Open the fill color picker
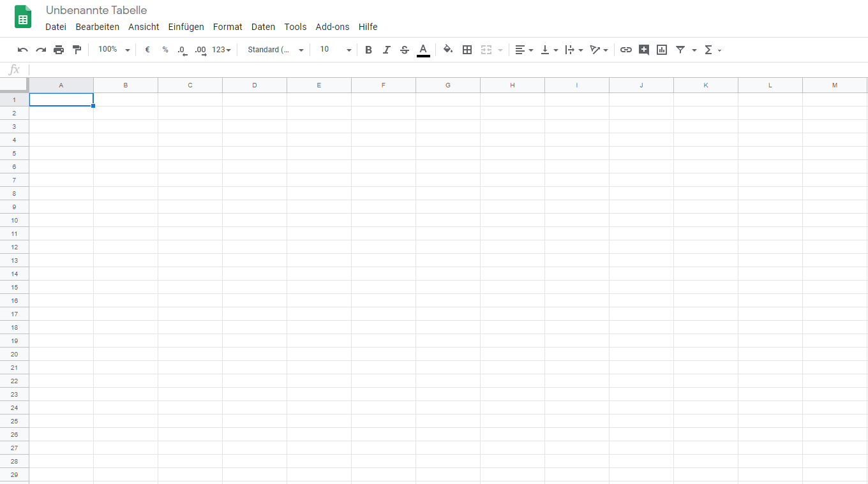 click(x=448, y=50)
